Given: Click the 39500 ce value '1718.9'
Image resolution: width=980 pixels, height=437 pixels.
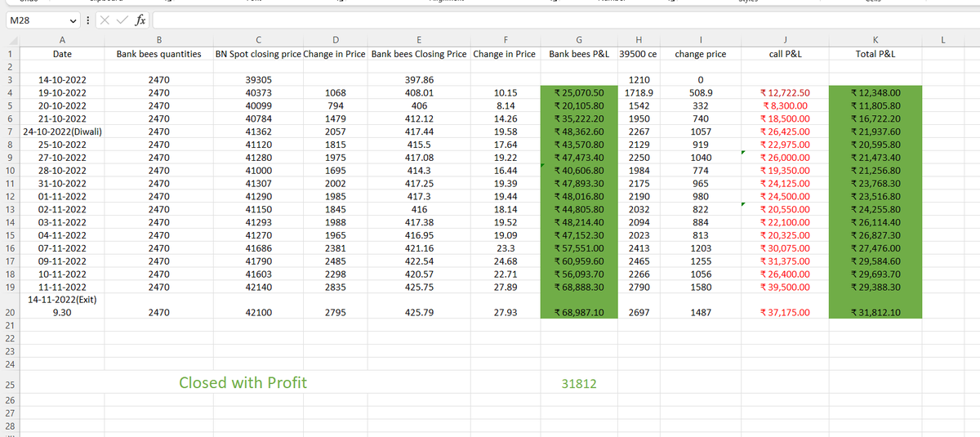Looking at the screenshot, I should click(639, 93).
